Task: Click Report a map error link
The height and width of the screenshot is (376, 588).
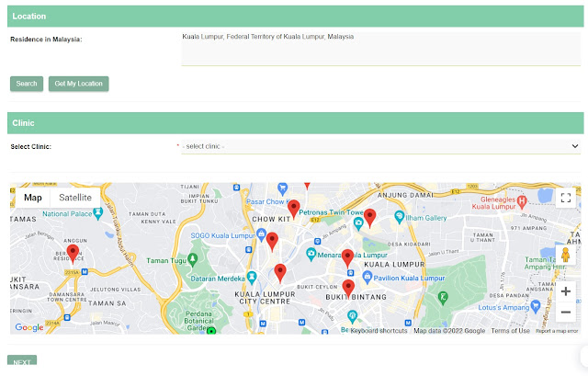Action: point(557,331)
